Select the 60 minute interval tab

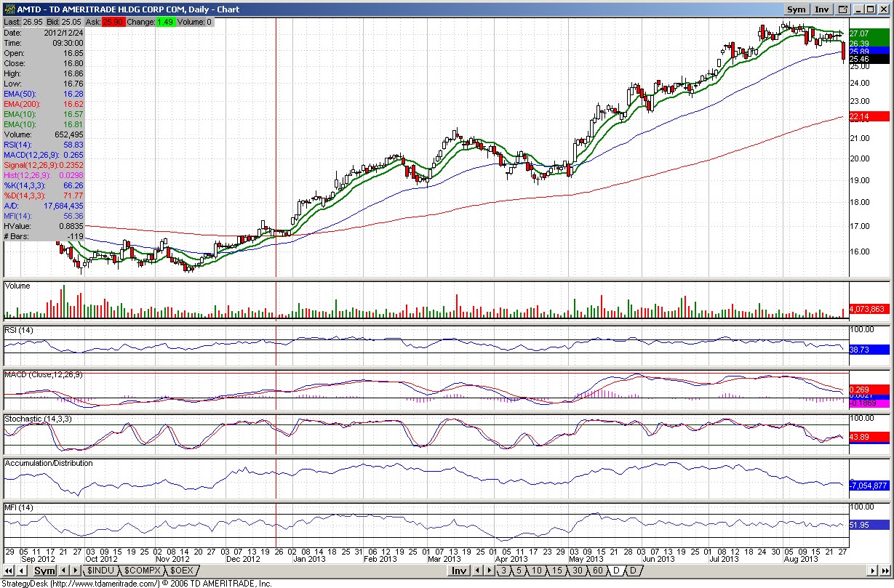click(597, 571)
